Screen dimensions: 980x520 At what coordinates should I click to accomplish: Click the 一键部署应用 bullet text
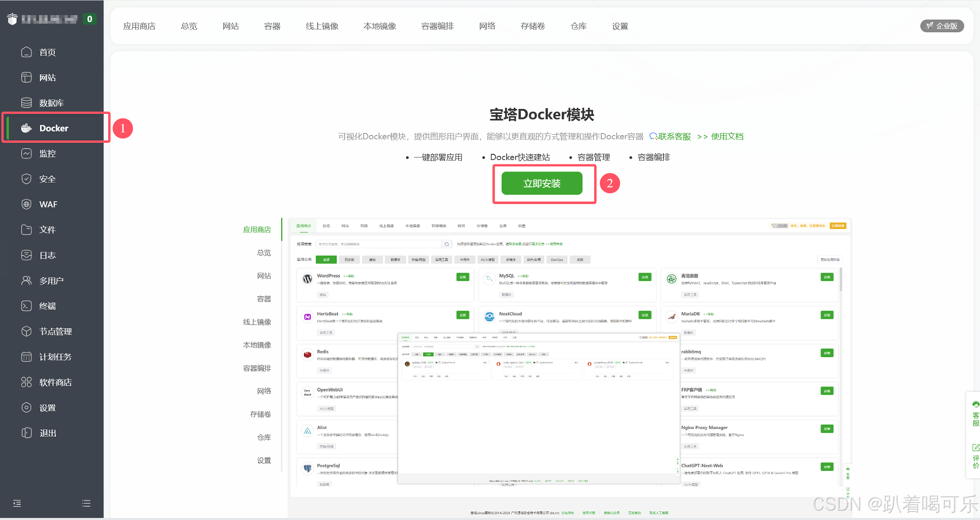click(x=438, y=157)
